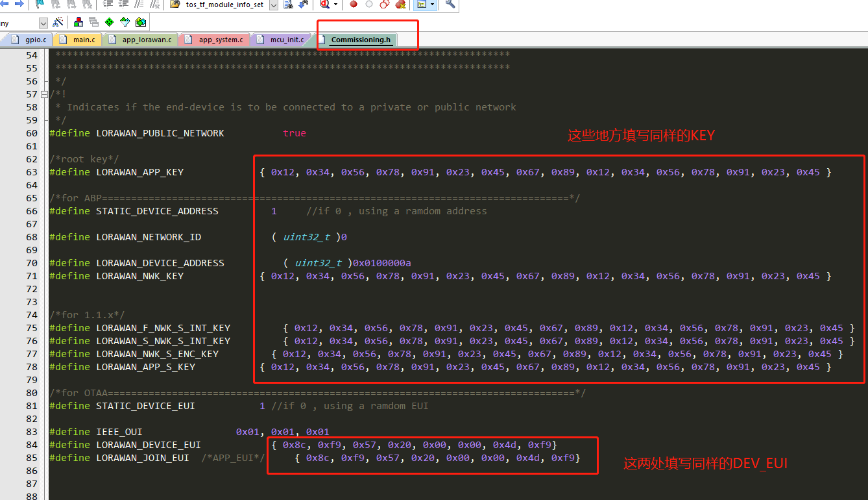Click LORAWAN_NWK_KEY identifier

(x=139, y=276)
